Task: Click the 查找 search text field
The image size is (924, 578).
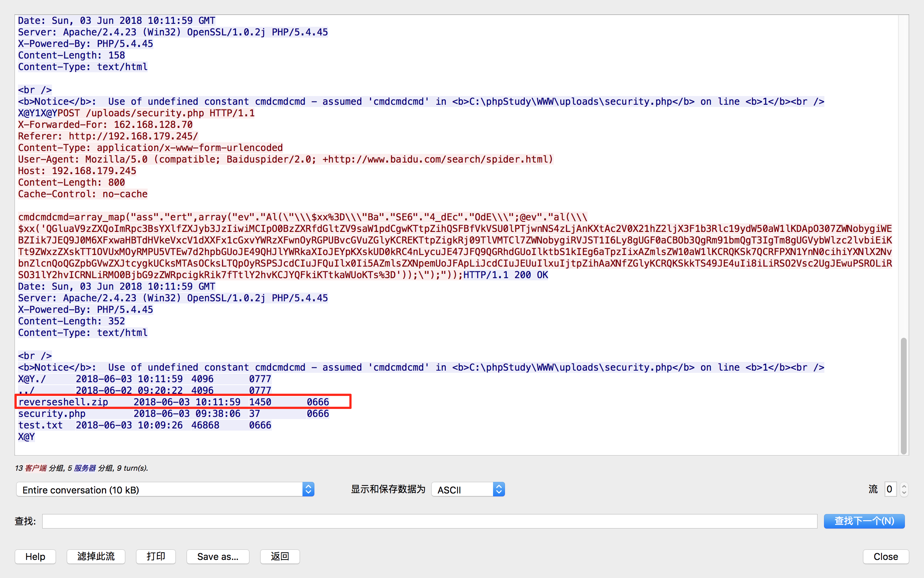Action: (x=430, y=521)
